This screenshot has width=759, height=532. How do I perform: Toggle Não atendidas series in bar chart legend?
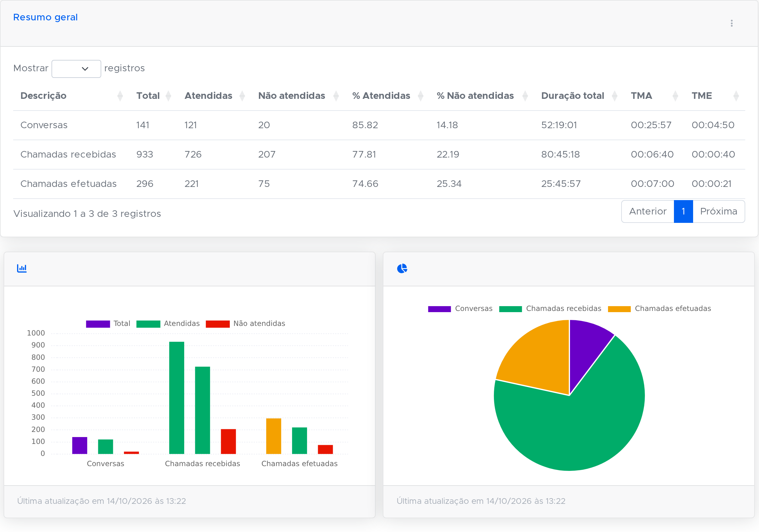click(x=245, y=324)
